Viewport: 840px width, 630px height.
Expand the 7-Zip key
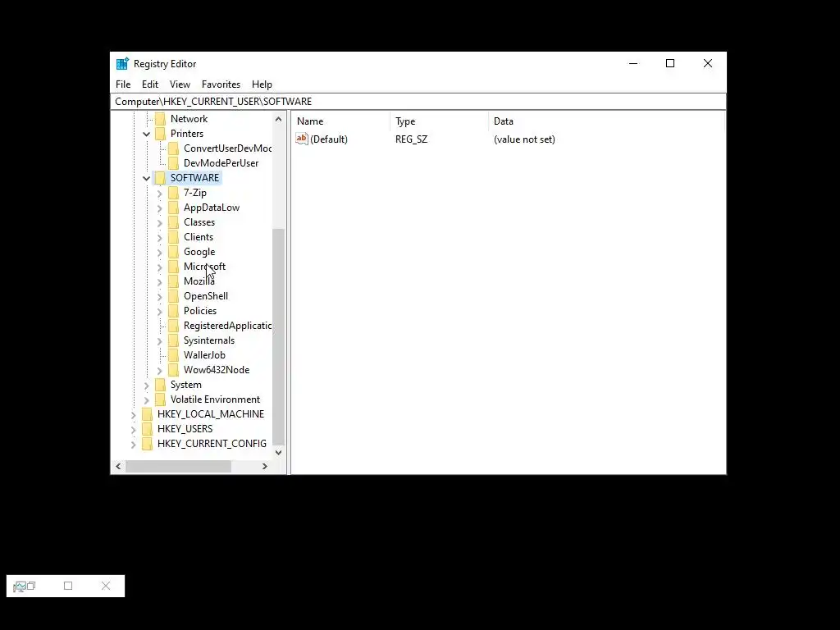[x=160, y=194]
